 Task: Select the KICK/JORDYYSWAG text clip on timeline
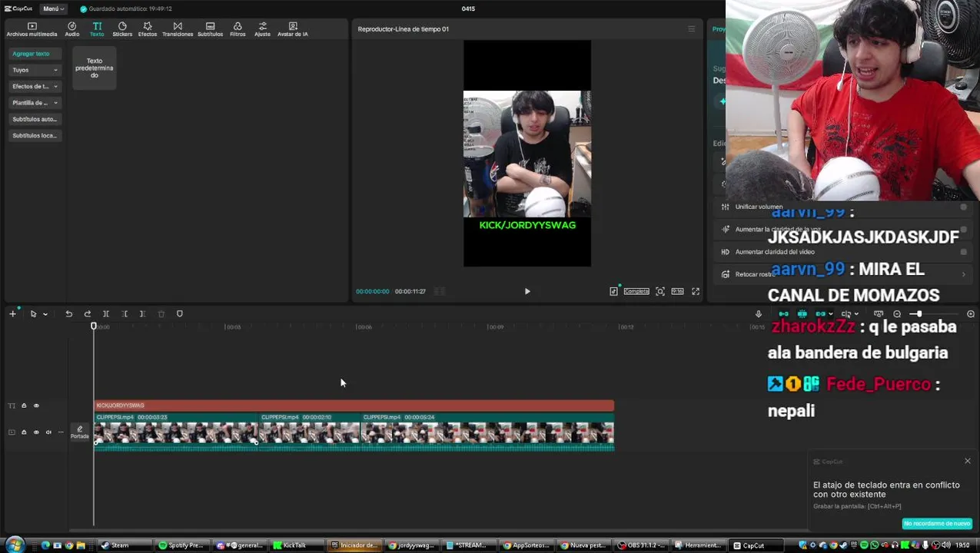(354, 406)
